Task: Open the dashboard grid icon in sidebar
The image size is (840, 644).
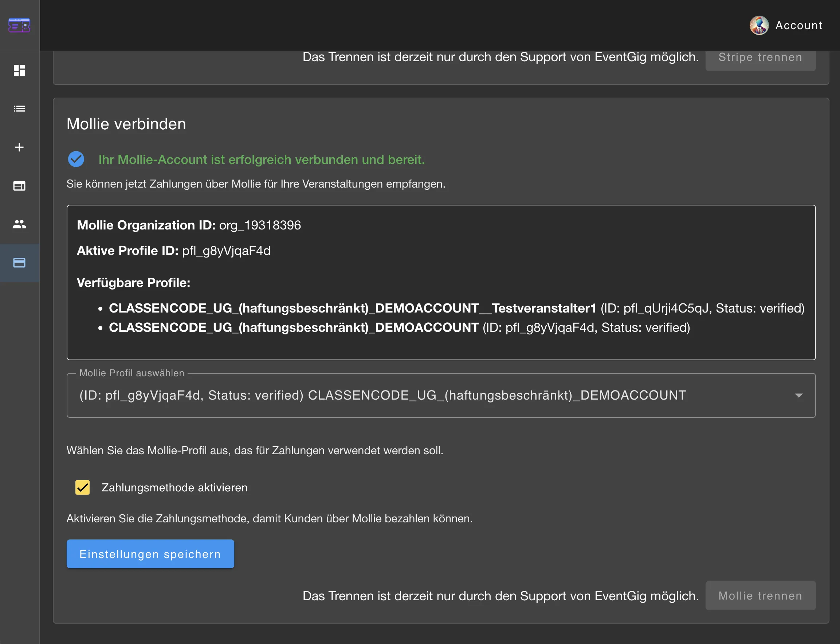Action: (x=20, y=71)
